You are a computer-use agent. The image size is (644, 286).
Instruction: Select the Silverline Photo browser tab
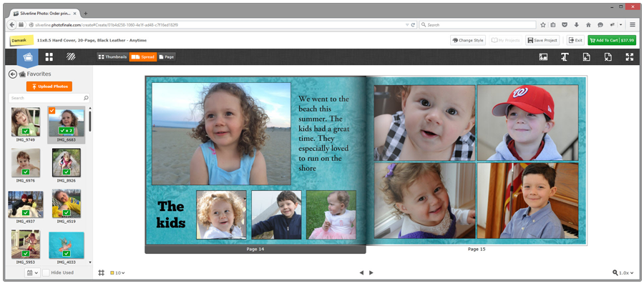44,14
